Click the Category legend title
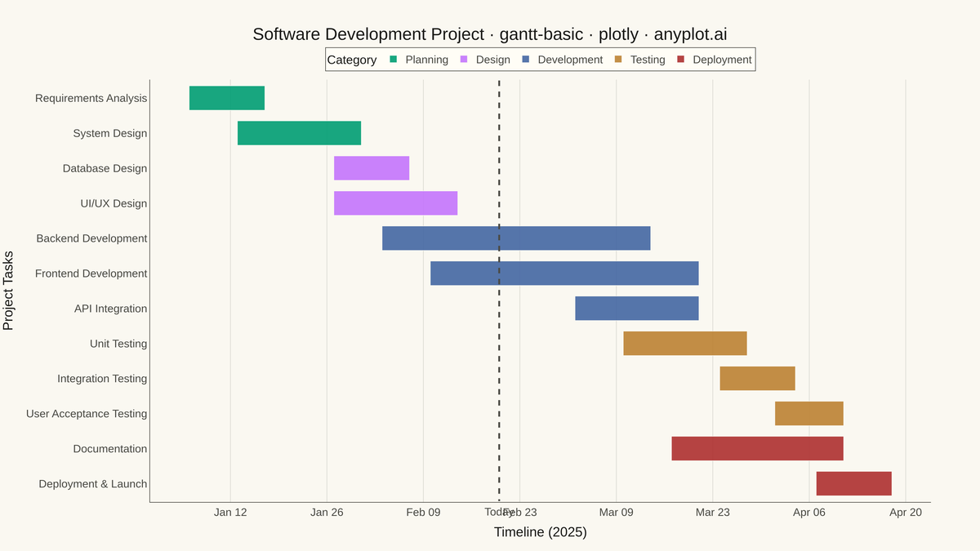The height and width of the screenshot is (551, 980). [352, 60]
